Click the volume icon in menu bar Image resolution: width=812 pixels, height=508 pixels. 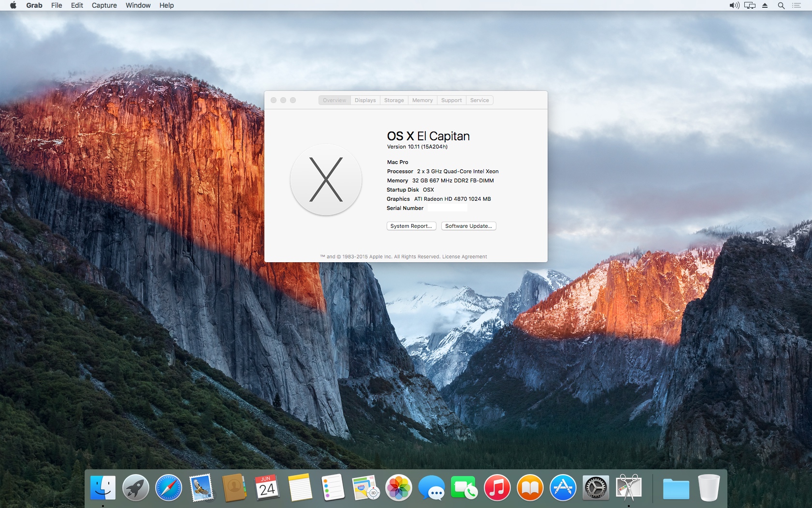(x=734, y=5)
